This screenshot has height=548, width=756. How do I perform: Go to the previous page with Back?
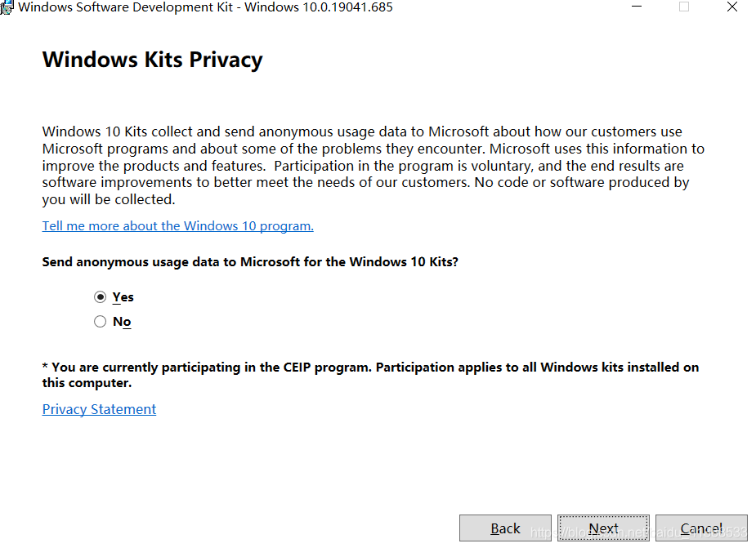(x=505, y=528)
